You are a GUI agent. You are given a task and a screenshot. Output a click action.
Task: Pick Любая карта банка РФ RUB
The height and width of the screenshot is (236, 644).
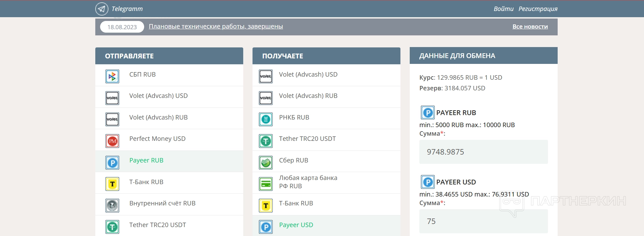[x=326, y=183]
